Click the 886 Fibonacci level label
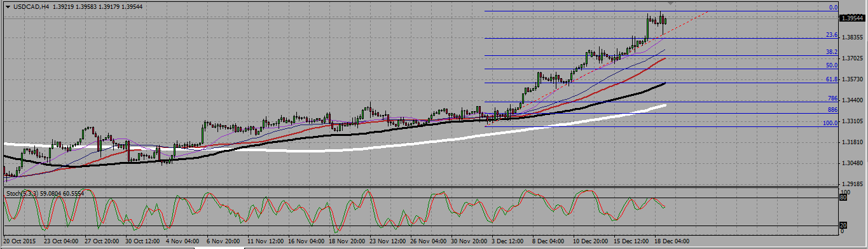 tap(833, 110)
